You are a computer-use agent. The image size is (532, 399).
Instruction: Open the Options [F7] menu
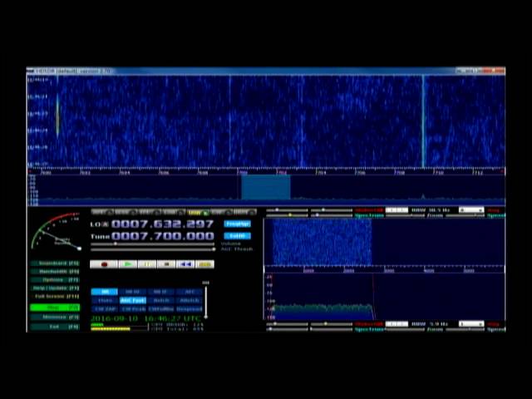[x=55, y=280]
